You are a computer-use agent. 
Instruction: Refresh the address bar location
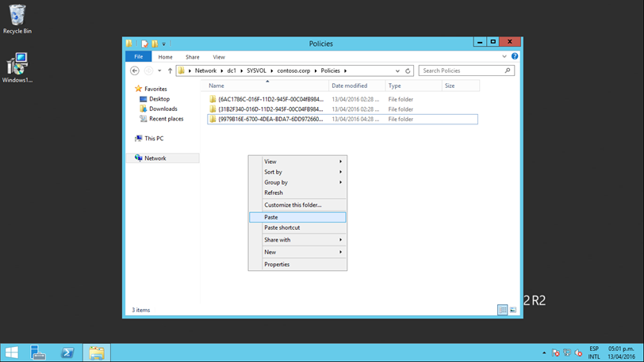[408, 70]
